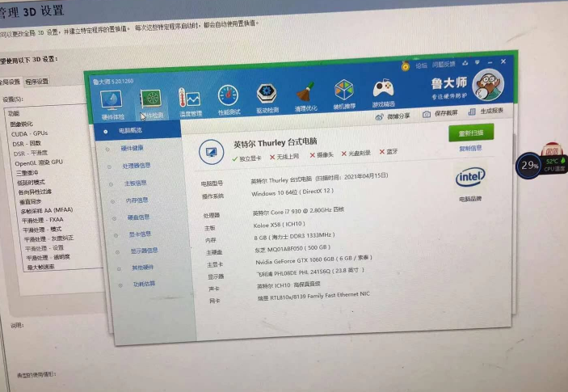The image size is (568, 392).
Task: Select 硬件健康 in the sidebar
Action: pyautogui.click(x=133, y=148)
